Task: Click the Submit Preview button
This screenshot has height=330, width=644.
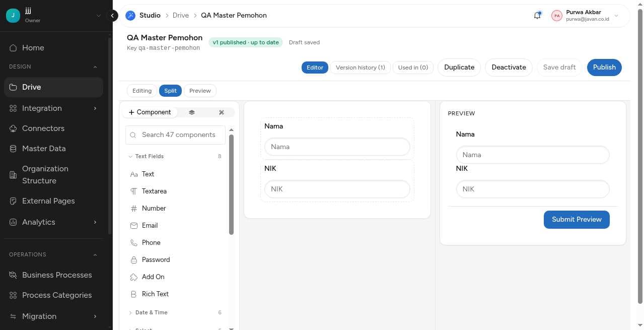Action: (x=577, y=220)
